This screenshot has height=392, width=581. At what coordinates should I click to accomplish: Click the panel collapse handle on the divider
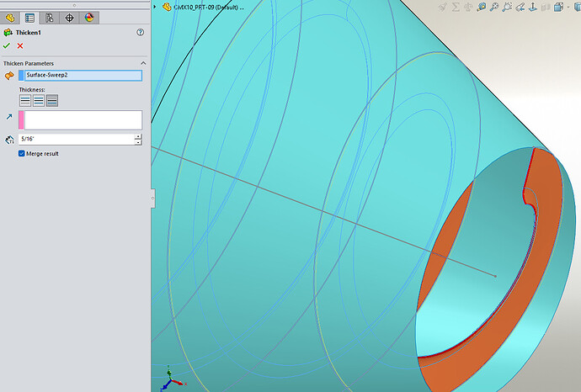(152, 199)
